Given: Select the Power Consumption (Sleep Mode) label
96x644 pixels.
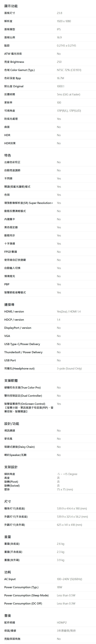Looking at the screenshot, I should tap(26, 595).
